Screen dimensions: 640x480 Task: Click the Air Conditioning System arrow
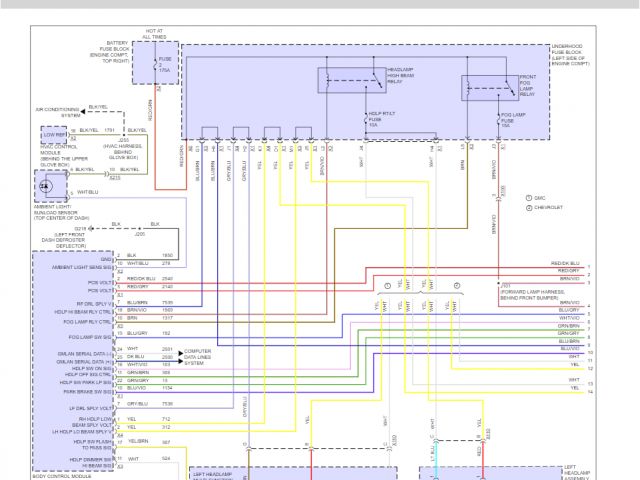pos(80,108)
